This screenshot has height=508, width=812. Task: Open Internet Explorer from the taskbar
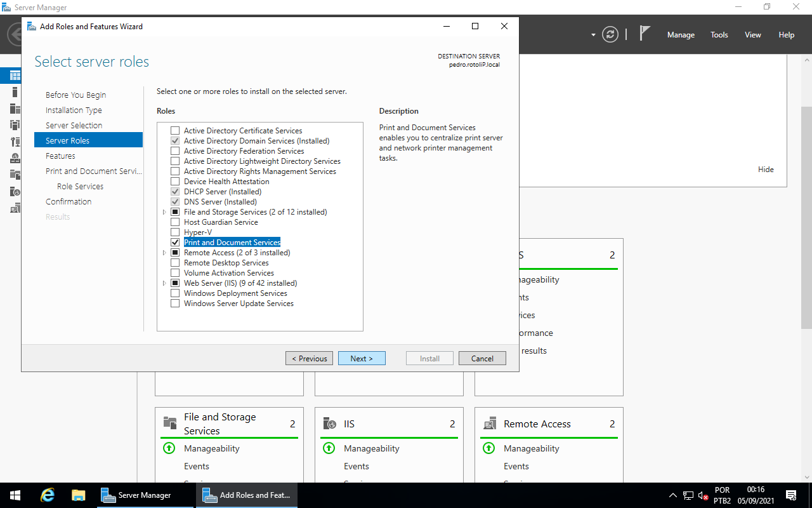tap(47, 495)
